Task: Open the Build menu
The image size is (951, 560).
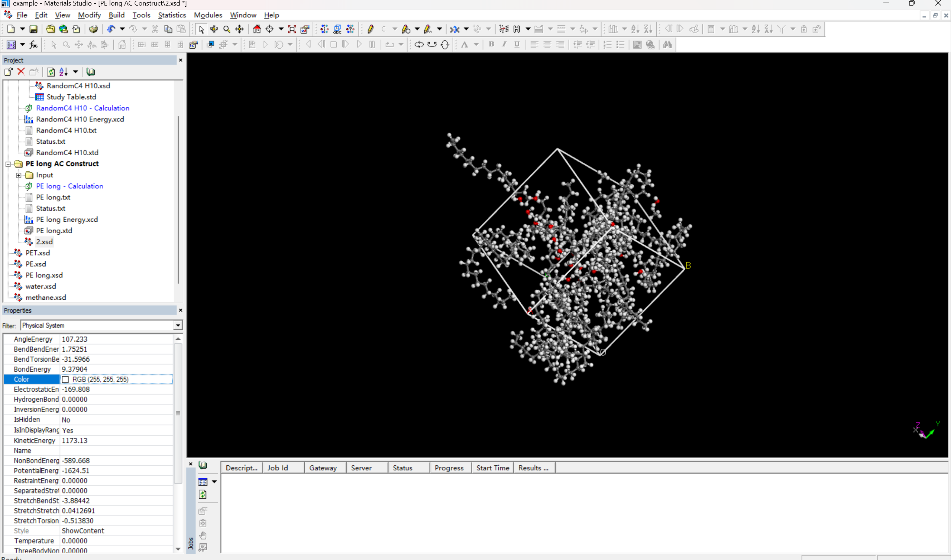Action: click(x=116, y=15)
